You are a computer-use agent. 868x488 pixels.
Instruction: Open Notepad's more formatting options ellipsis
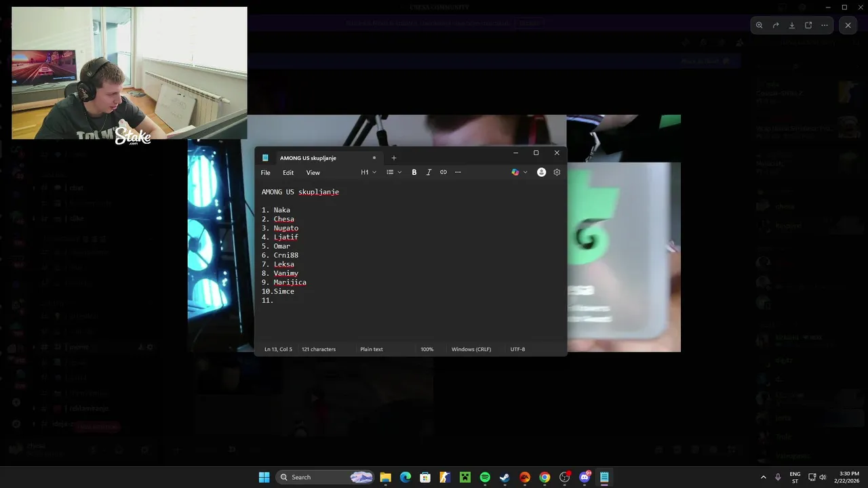pos(458,172)
